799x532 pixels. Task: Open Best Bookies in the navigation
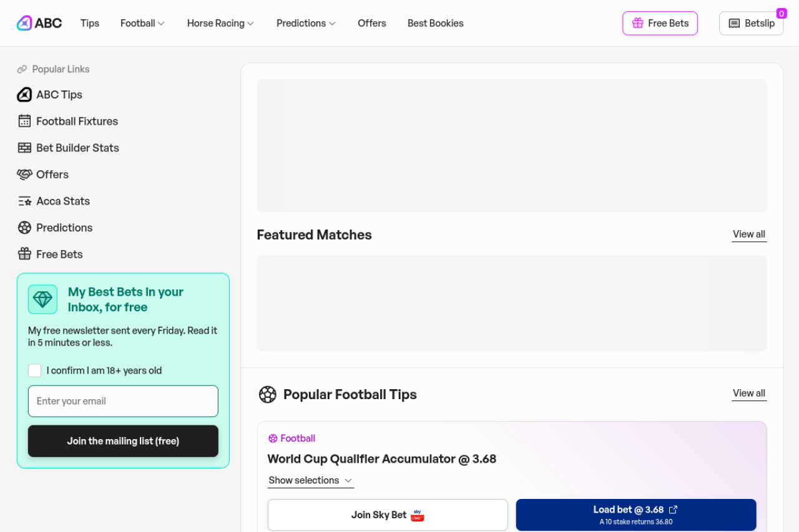tap(435, 23)
